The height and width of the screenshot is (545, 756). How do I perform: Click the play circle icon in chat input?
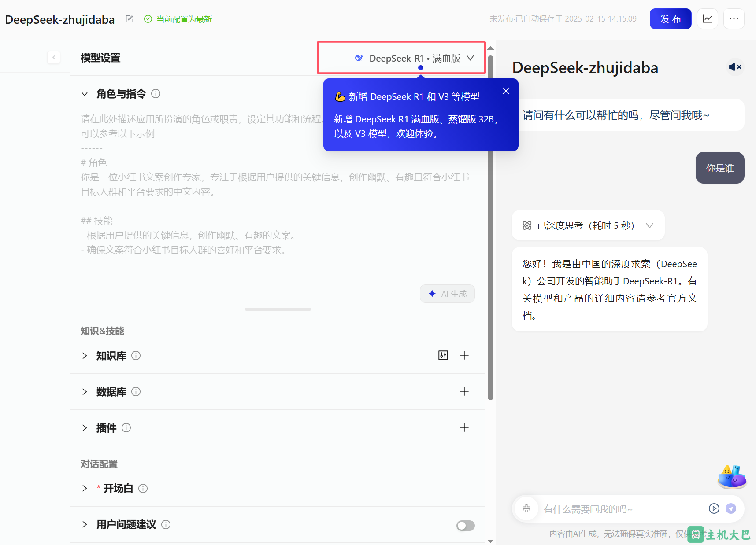714,508
